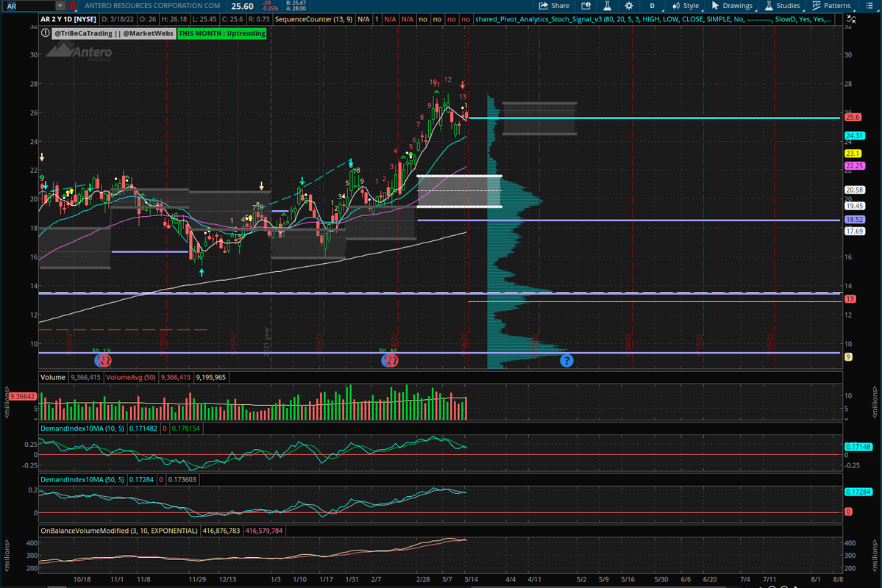Click the Share chart icon
Image resolution: width=882 pixels, height=588 pixels.
pos(554,6)
